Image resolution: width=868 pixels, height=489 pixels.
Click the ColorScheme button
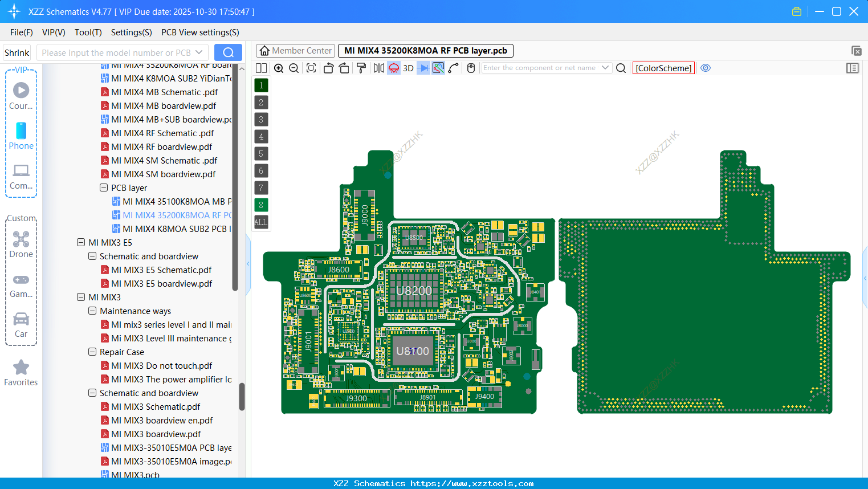point(663,68)
